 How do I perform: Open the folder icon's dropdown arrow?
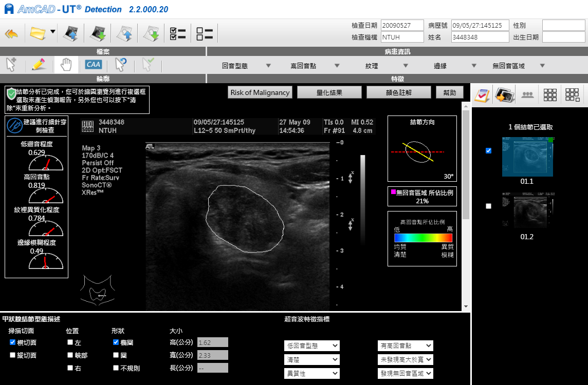[53, 33]
